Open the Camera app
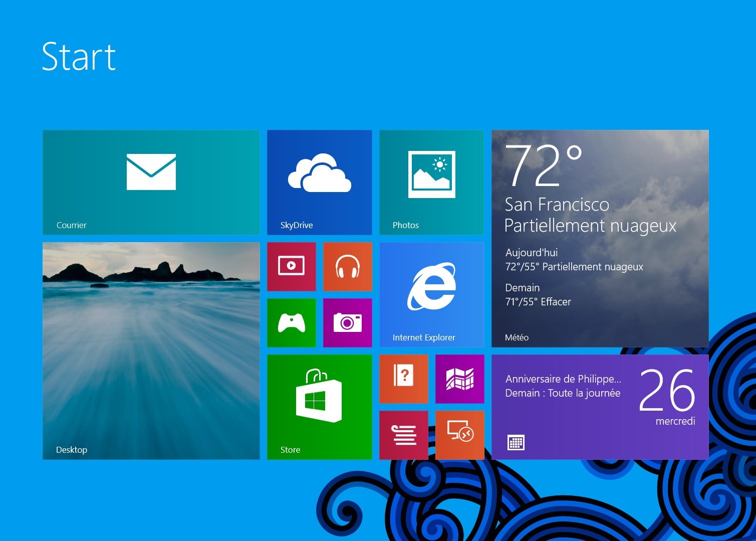Screen dimensions: 756x541 (x=348, y=322)
